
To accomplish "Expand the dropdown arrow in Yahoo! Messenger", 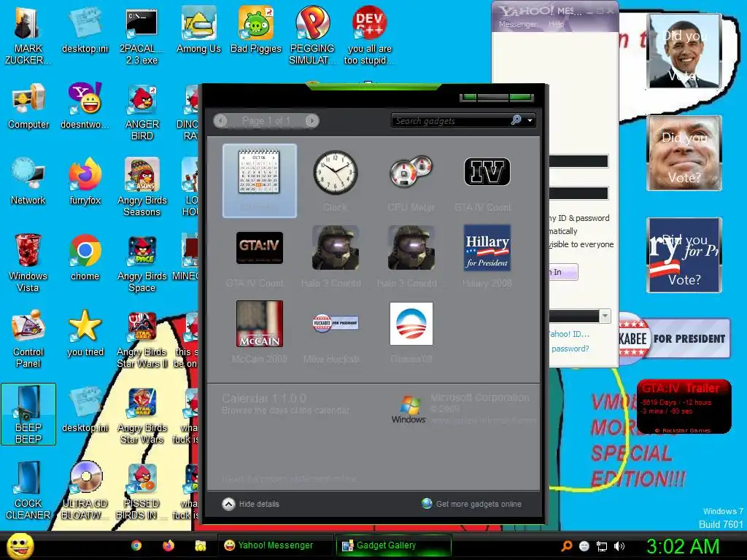I will [x=605, y=316].
